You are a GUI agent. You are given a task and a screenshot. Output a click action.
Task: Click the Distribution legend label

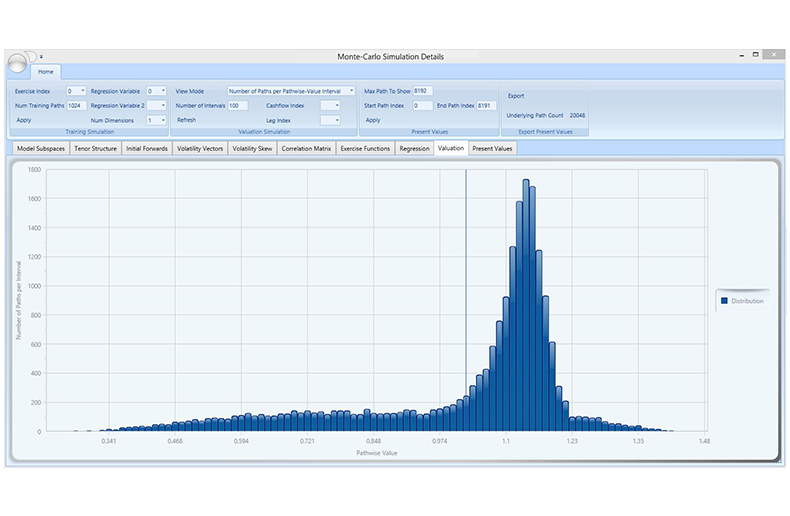pyautogui.click(x=747, y=301)
